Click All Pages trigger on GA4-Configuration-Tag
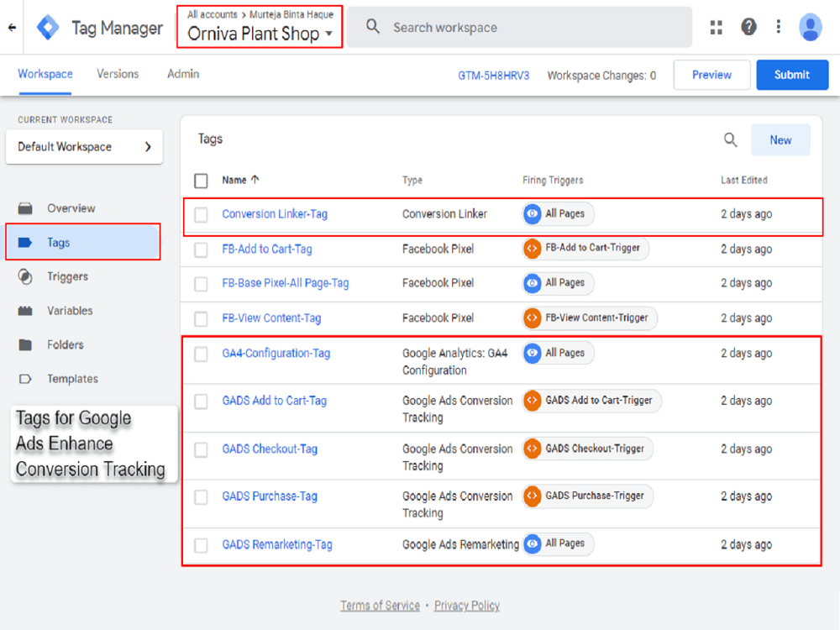This screenshot has height=630, width=840. point(559,353)
